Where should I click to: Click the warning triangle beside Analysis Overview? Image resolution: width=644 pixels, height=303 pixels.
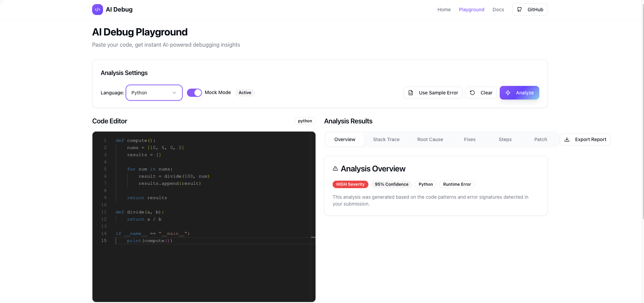tap(335, 169)
